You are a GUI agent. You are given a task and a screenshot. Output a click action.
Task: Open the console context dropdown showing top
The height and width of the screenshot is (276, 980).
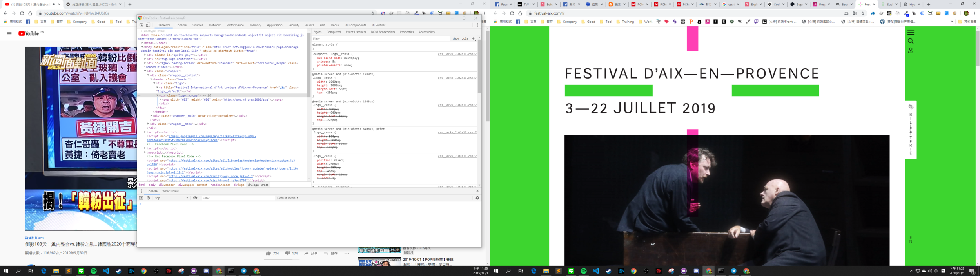tap(172, 198)
